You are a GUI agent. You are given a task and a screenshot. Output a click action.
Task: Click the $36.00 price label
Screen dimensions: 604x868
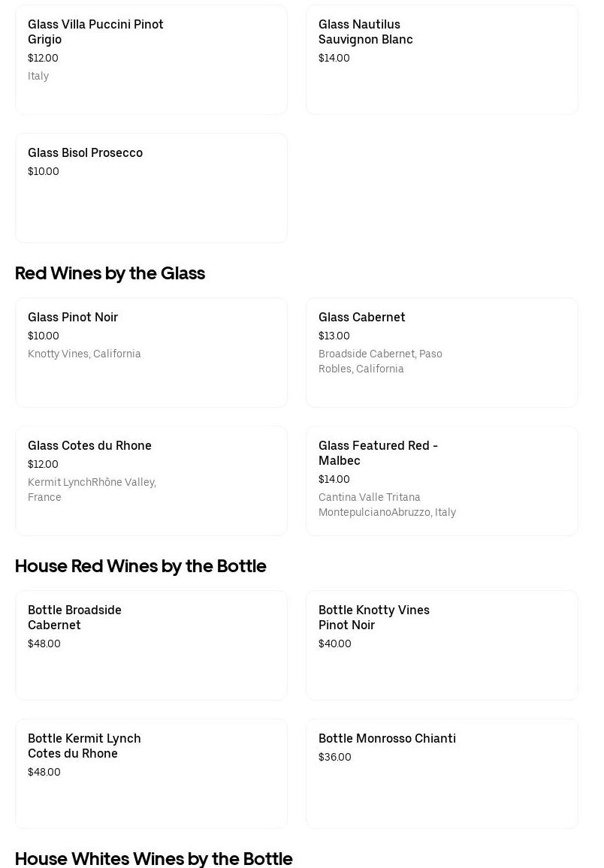[x=335, y=757]
